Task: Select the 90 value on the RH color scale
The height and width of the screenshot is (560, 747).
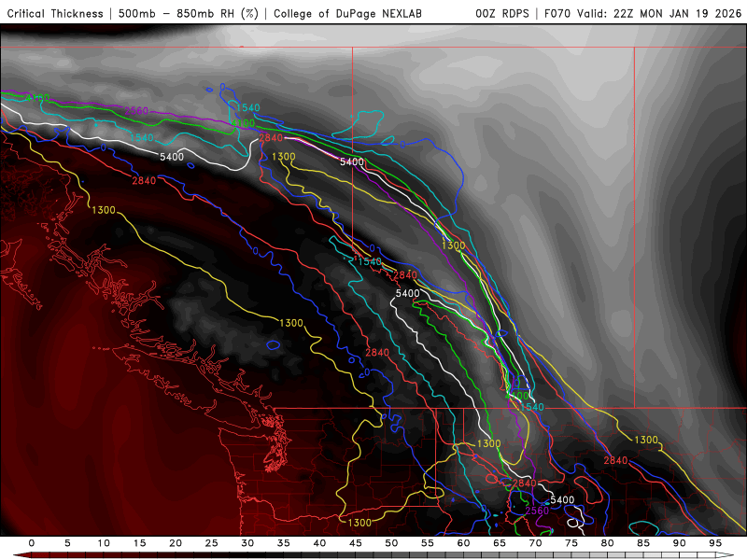Action: 679,543
